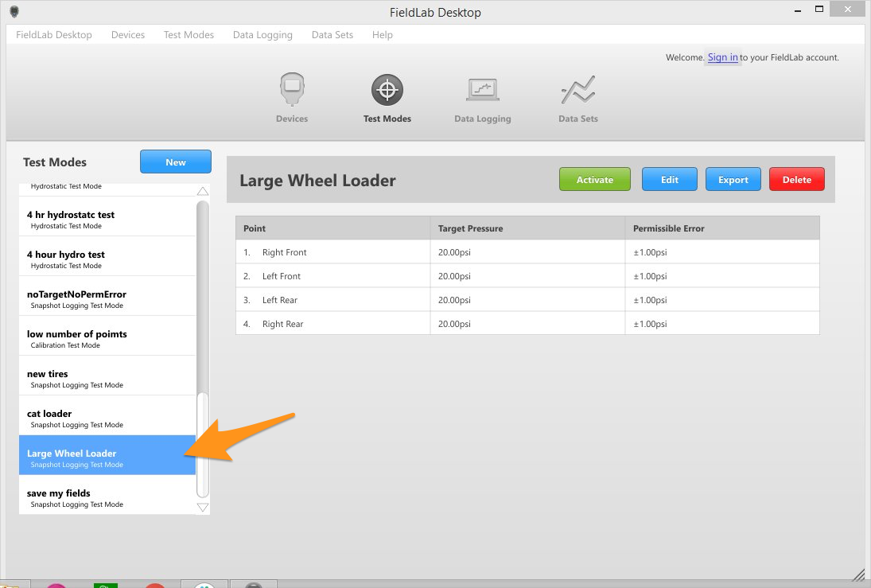Open the Data Logging laptop icon
The image size is (871, 588).
coord(482,90)
